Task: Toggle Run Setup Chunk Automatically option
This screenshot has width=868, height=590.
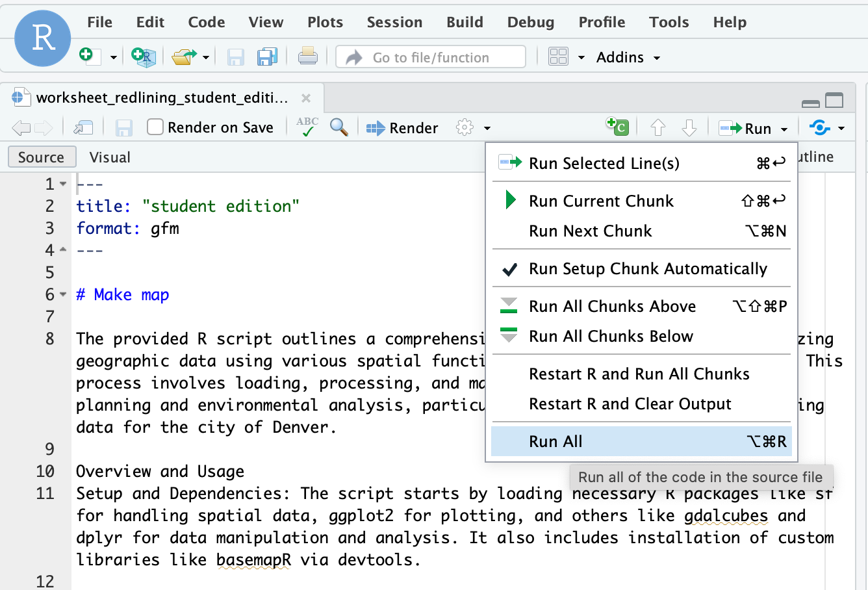Action: pos(647,269)
